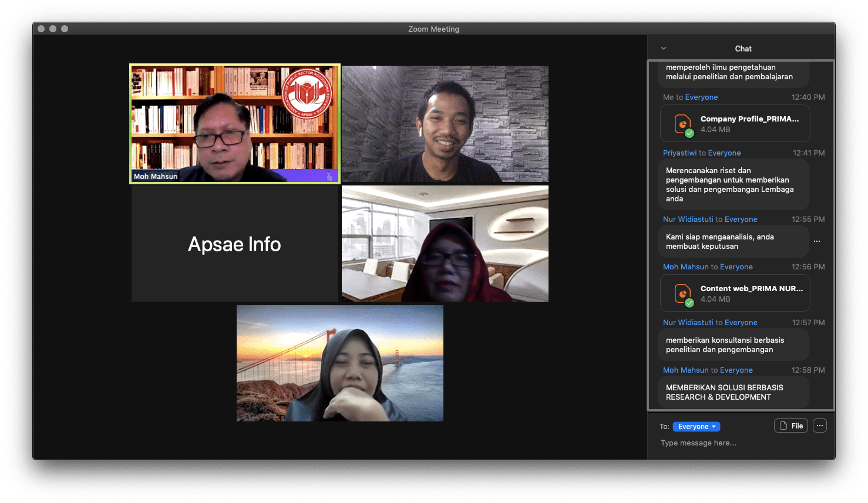868x503 pixels.
Task: Click the 12:57 PM timestamp
Action: (x=808, y=322)
